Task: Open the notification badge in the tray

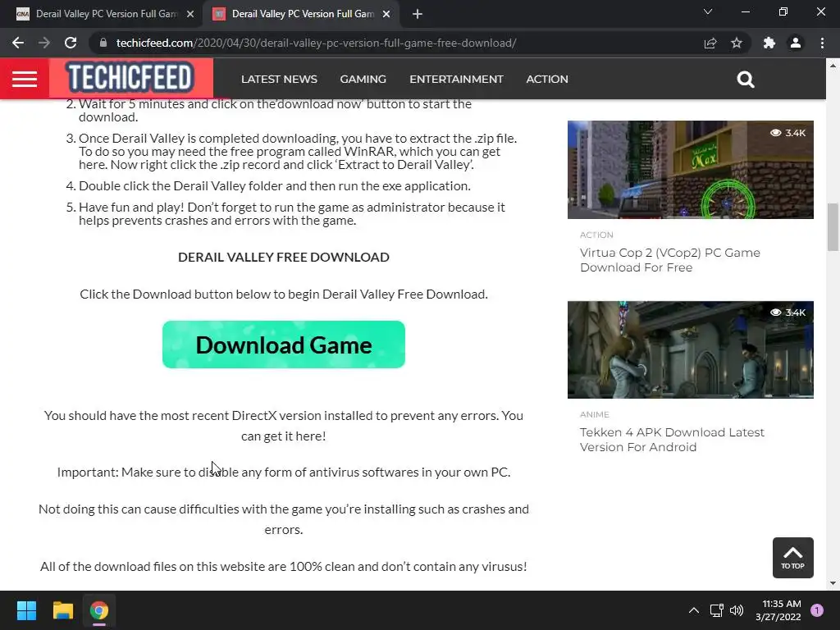Action: coord(817,609)
